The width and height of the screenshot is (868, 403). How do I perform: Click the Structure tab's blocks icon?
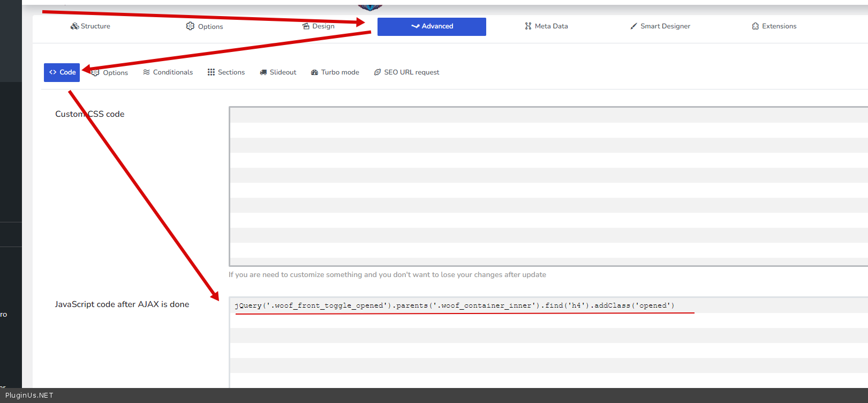pos(74,26)
